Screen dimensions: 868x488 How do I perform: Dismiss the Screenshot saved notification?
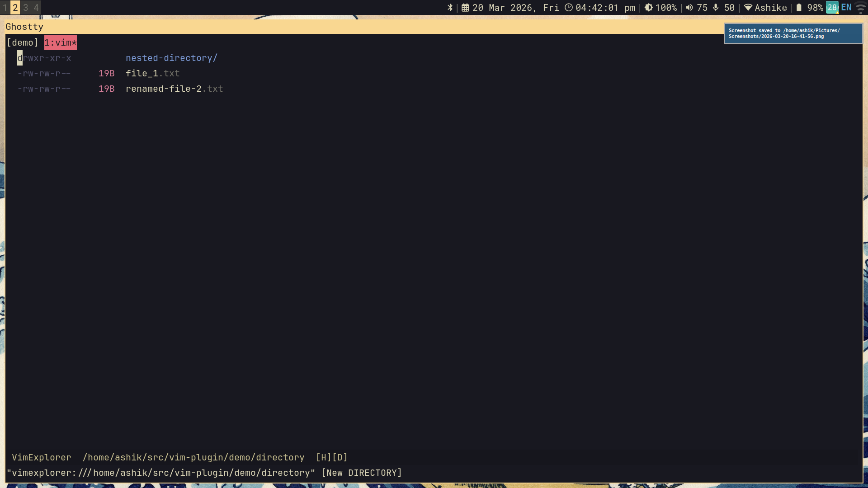pos(793,33)
